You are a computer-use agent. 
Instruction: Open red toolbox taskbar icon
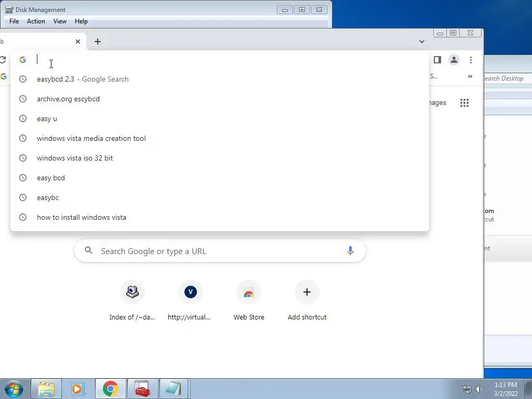tap(142, 389)
